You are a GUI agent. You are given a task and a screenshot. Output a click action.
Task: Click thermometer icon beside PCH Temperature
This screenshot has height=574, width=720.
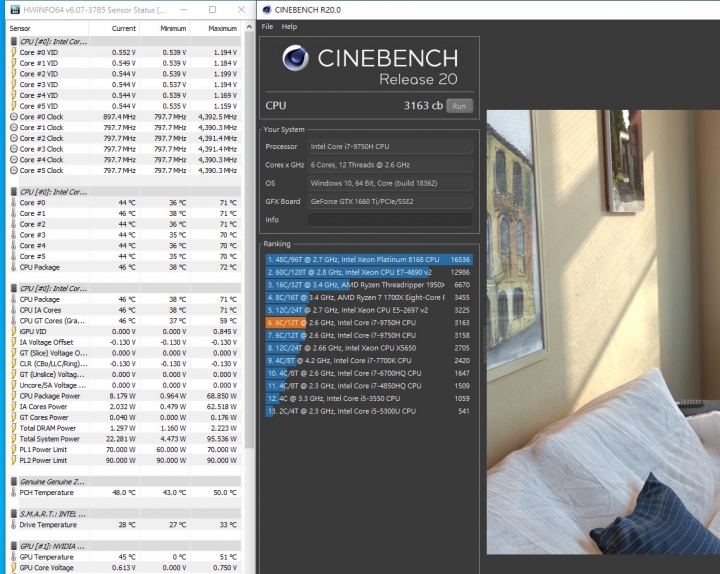pos(14,492)
